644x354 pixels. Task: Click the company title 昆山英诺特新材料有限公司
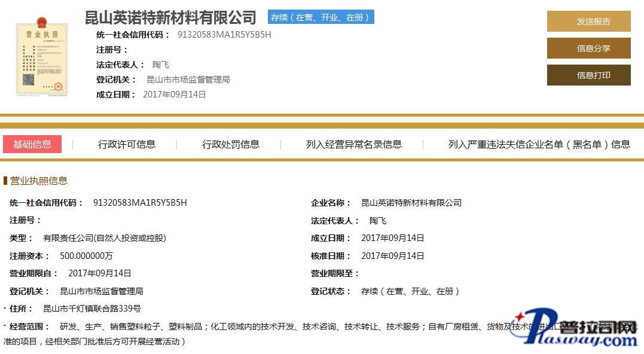click(170, 17)
